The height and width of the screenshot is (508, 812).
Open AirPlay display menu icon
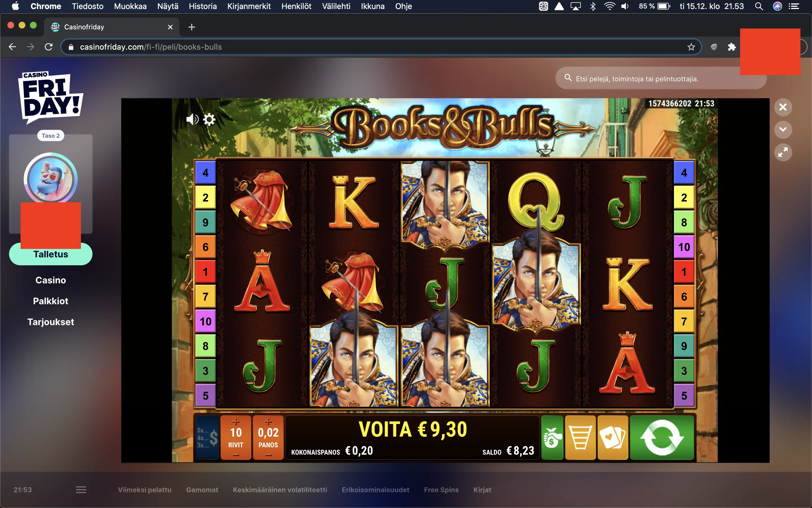pos(575,6)
